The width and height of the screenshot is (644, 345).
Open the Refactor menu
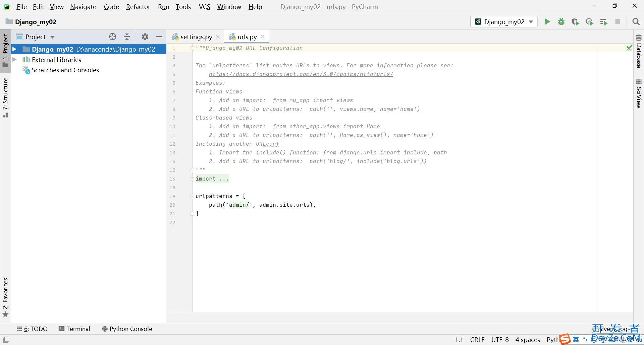[x=138, y=7]
